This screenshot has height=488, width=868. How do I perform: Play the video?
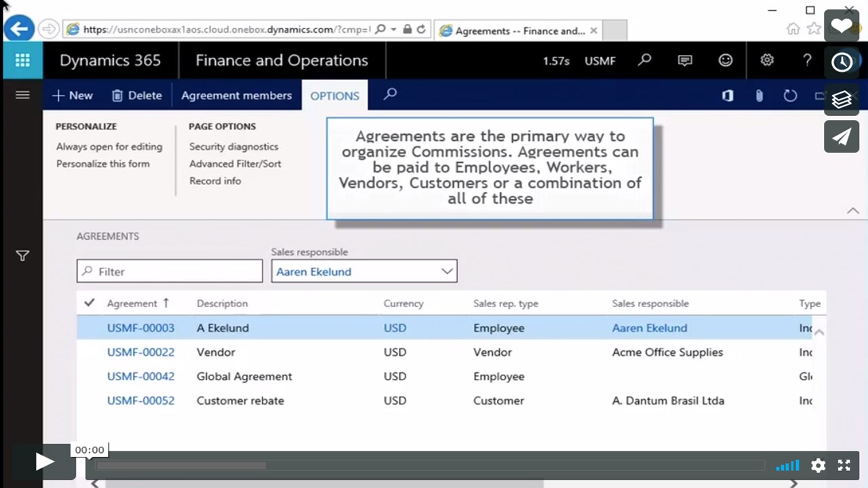(x=45, y=462)
